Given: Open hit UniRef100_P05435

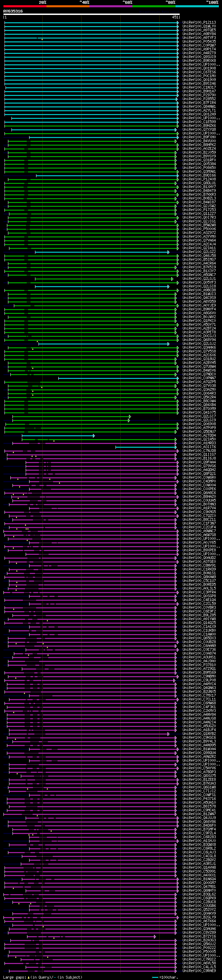Looking at the screenshot, I should 199,41.
